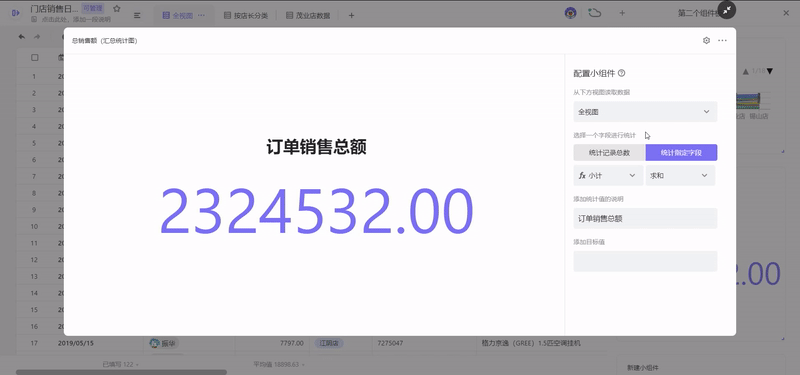Open the 平均值 18898.63 statistic dropdown
This screenshot has width=800, height=375.
point(278,364)
